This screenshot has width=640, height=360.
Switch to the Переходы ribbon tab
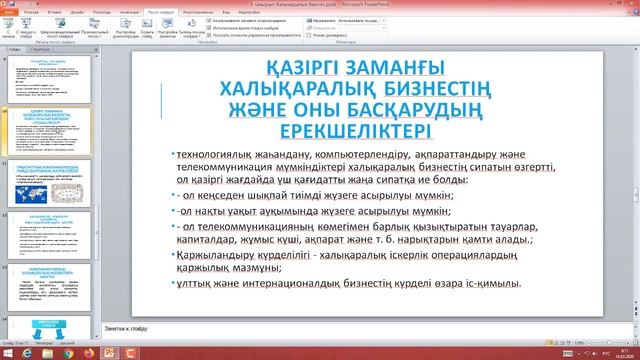pyautogui.click(x=102, y=12)
